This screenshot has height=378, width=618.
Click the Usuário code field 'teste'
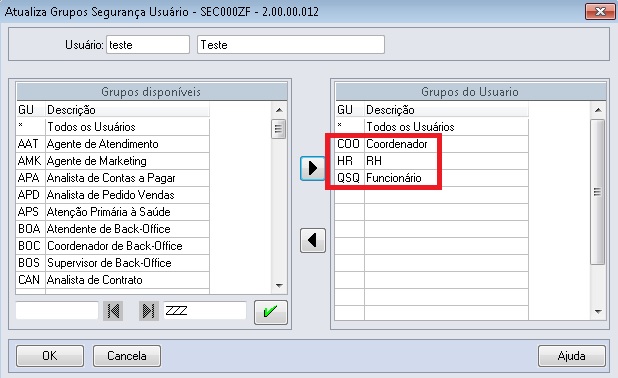point(148,45)
